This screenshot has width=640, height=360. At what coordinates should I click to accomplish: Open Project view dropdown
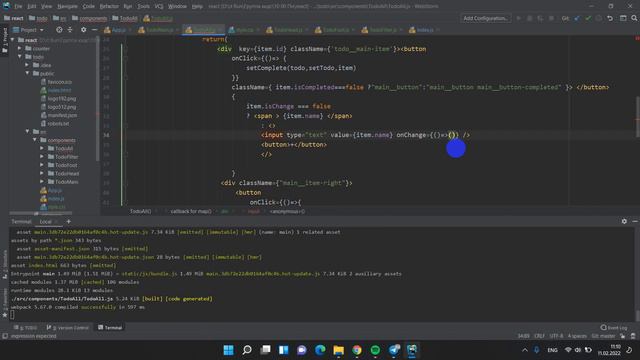[28, 30]
